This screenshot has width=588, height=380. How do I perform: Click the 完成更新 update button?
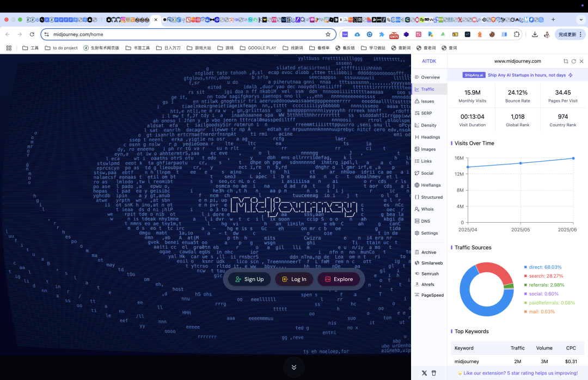[x=570, y=34]
